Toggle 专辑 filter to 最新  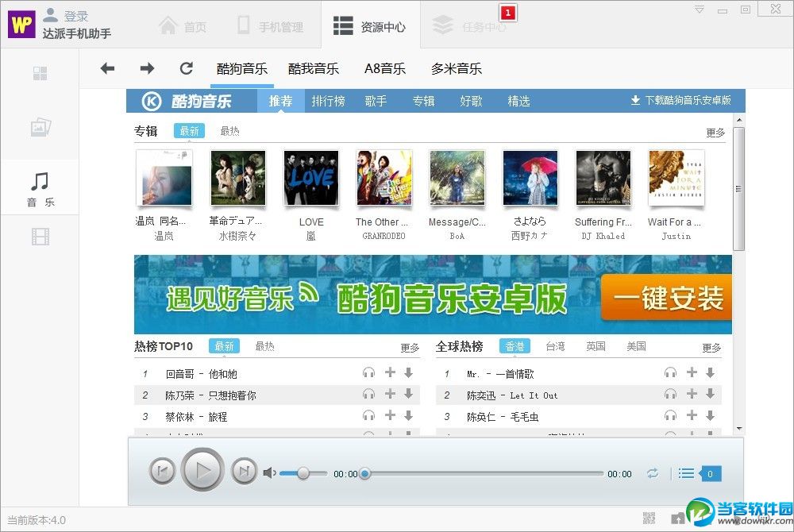[x=190, y=131]
